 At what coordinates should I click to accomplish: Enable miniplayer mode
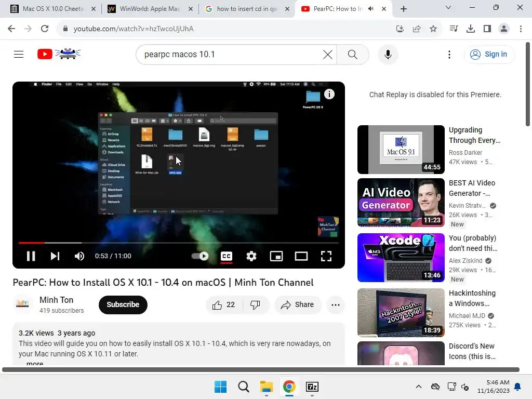click(276, 256)
